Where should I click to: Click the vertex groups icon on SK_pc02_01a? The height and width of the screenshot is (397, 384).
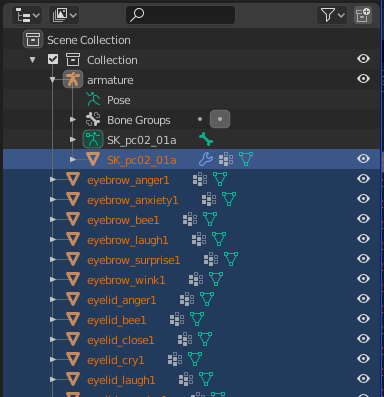click(x=226, y=159)
